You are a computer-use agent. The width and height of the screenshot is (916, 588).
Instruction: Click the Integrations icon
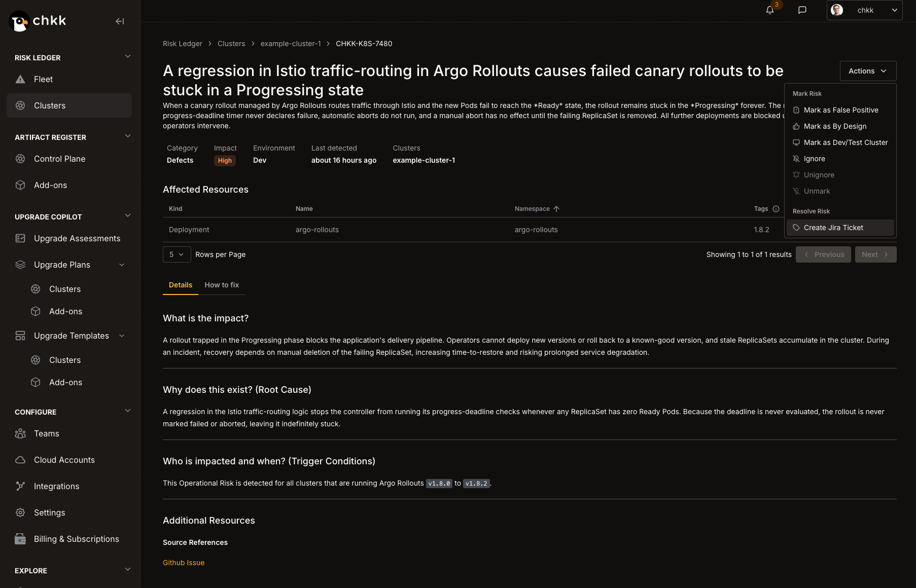coord(20,486)
